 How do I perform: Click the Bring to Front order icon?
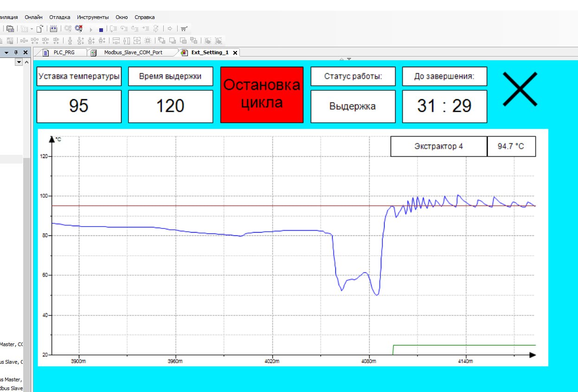[x=161, y=40]
